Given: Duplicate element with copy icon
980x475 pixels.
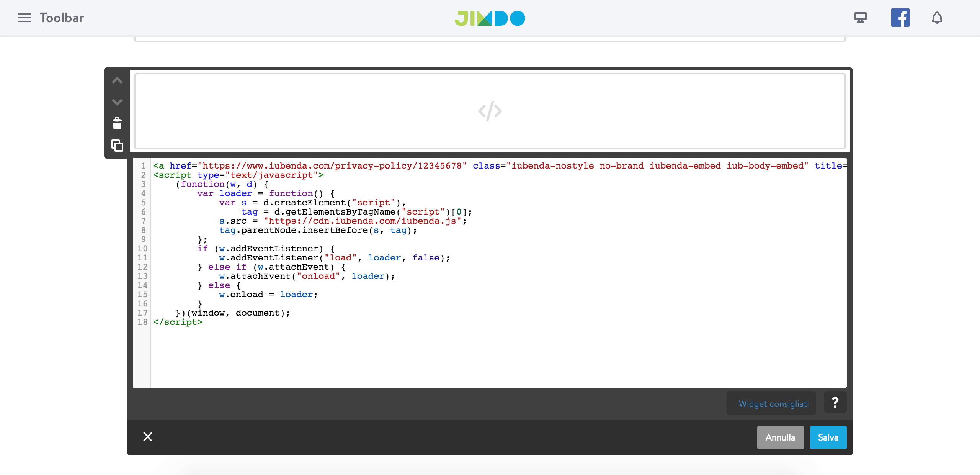Looking at the screenshot, I should pyautogui.click(x=117, y=146).
